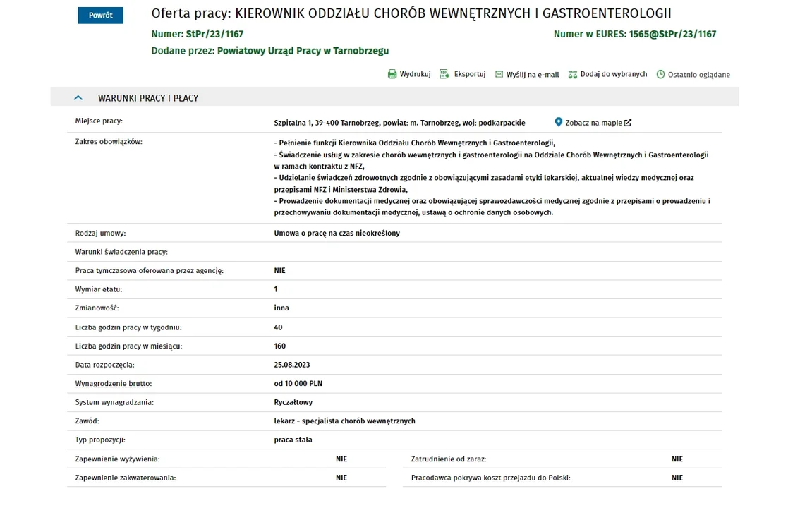Click NIE value for Pracodawca pokrywa koszt przejazdu
The width and height of the screenshot is (812, 508).
(677, 478)
